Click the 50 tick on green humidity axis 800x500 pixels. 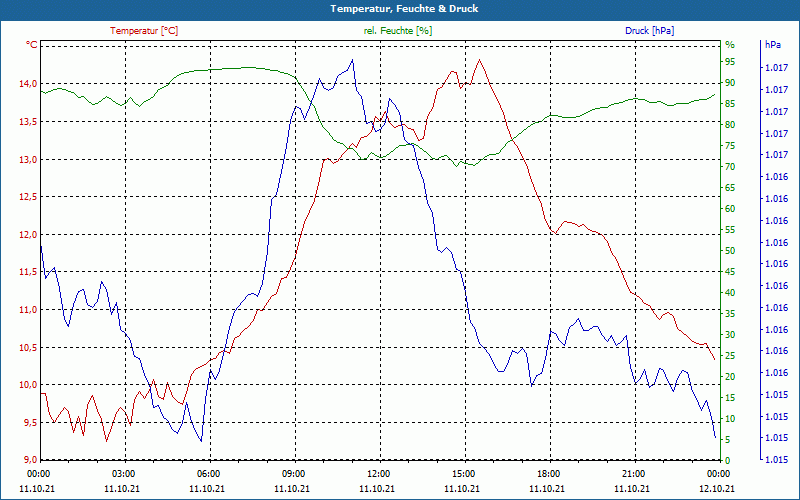730,251
